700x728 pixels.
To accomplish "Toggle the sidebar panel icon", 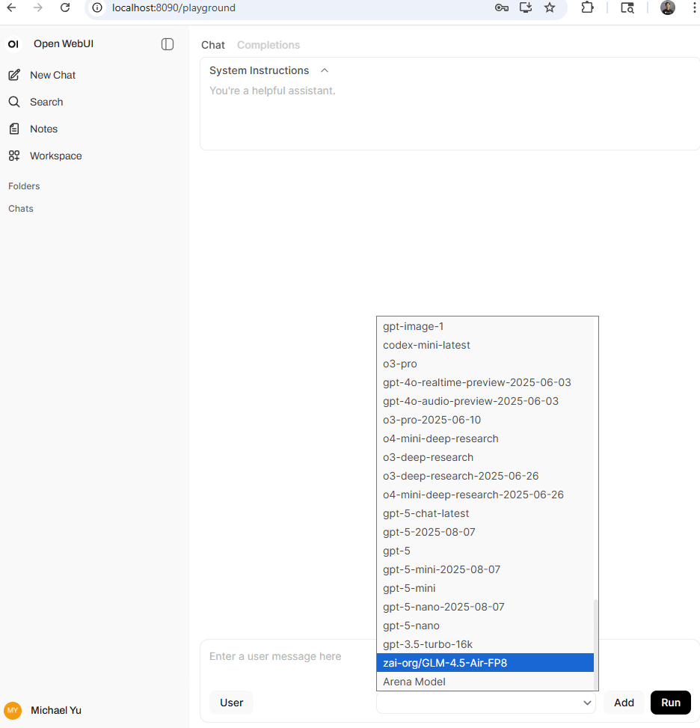I will (168, 44).
